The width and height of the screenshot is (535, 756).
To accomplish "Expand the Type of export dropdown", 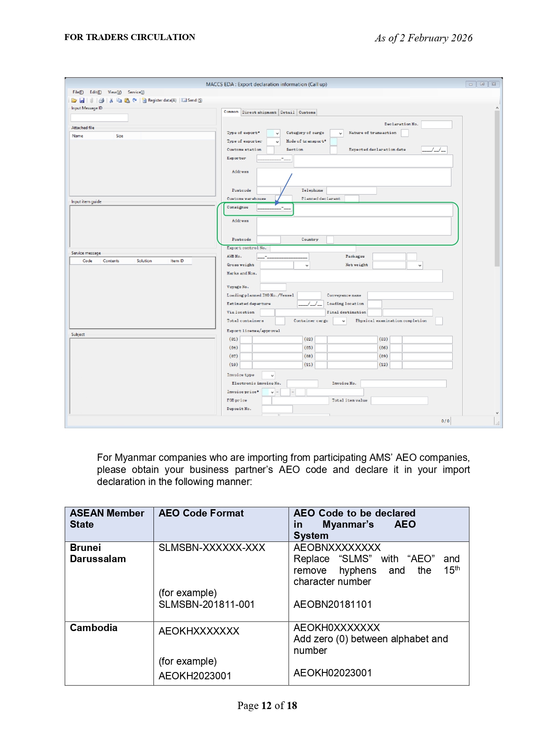I will point(277,134).
